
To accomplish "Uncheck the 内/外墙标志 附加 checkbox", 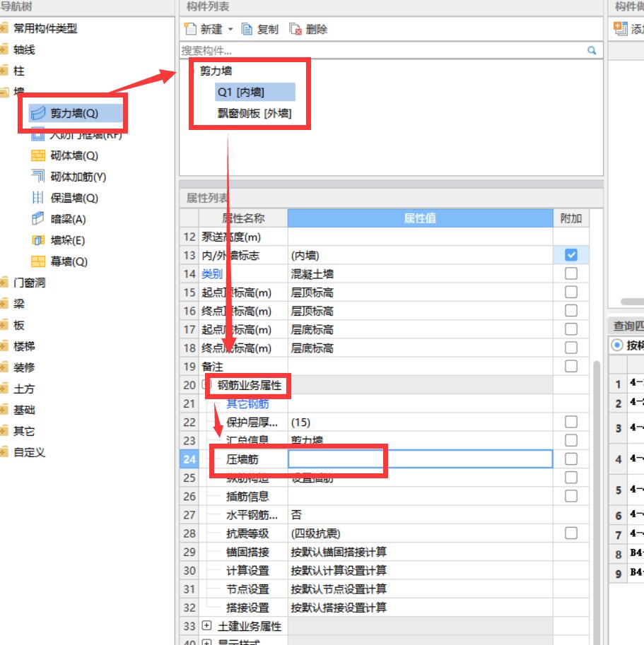I will click(570, 255).
